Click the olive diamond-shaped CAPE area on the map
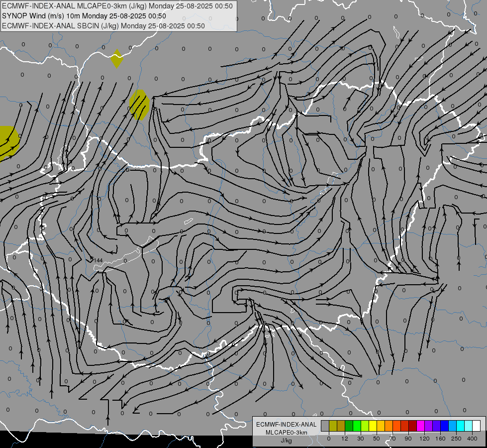Screen dimensions: 487x448 pos(117,58)
